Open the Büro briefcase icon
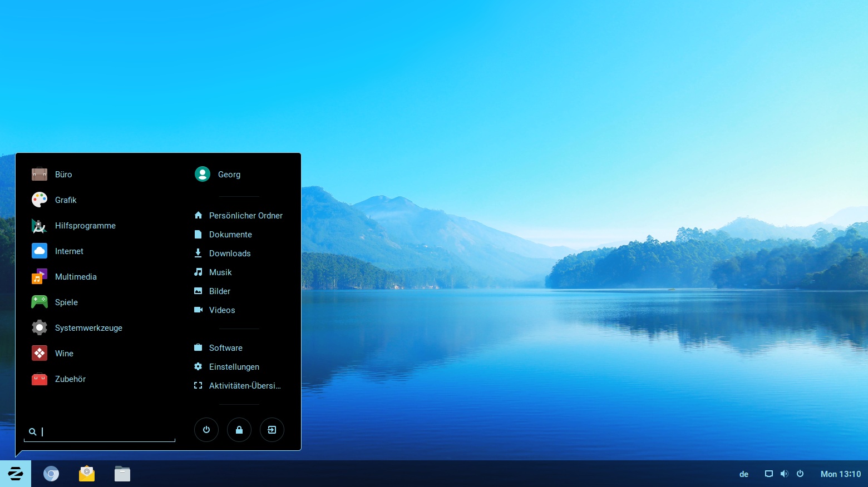Viewport: 868px width, 487px height. click(x=40, y=174)
